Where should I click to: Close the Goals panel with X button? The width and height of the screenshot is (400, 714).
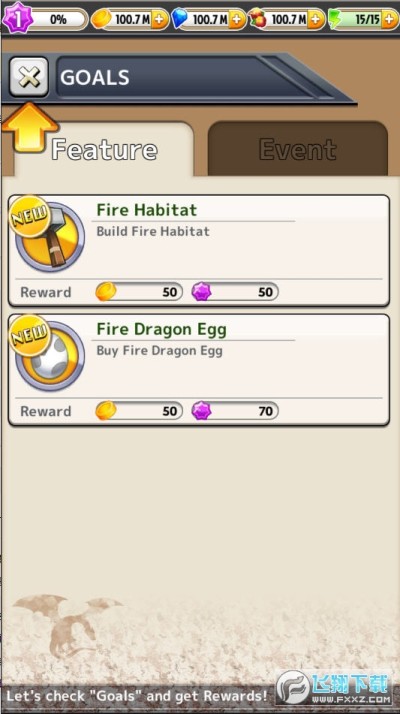pyautogui.click(x=29, y=76)
